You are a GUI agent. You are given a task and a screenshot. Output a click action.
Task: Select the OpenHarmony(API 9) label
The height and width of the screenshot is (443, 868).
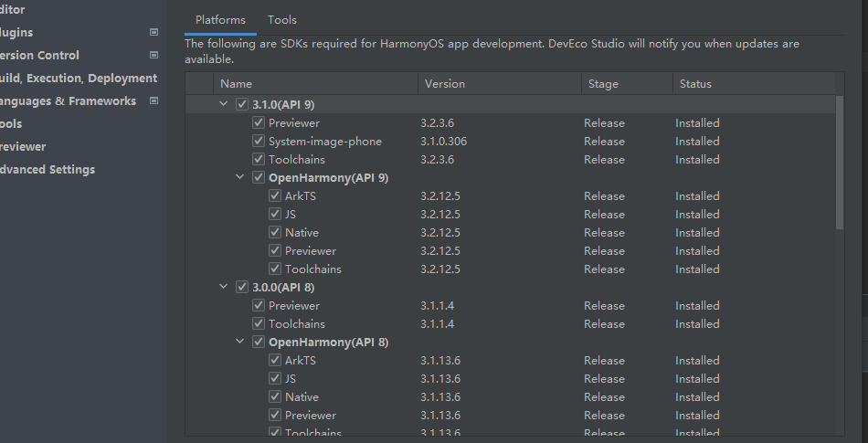click(x=328, y=177)
